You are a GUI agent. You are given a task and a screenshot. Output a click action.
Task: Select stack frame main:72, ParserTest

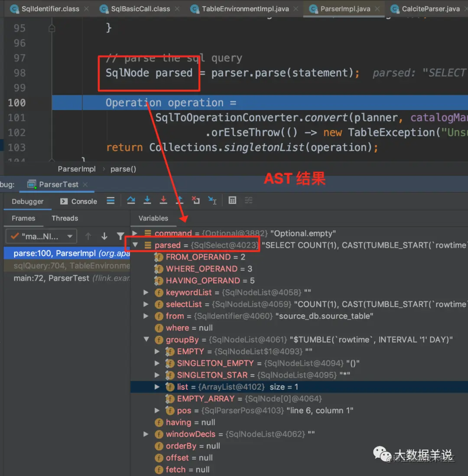(67, 278)
